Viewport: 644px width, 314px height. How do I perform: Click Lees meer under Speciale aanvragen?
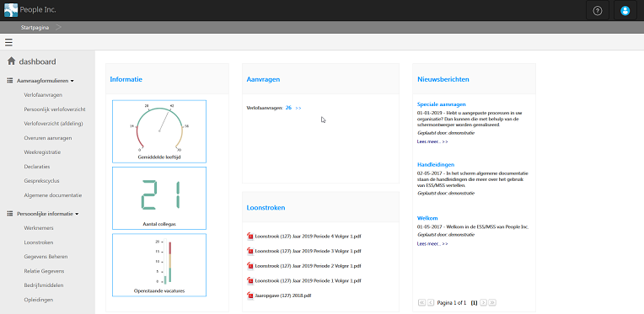pyautogui.click(x=432, y=141)
